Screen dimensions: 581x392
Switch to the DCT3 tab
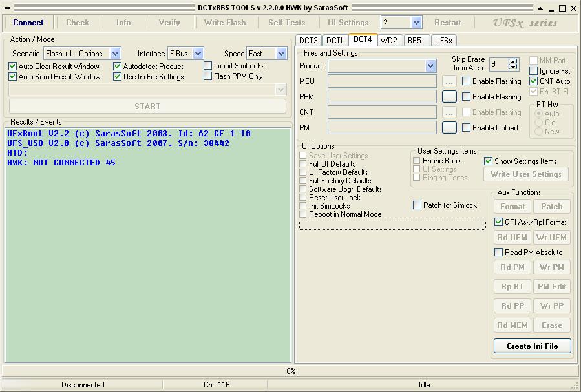coord(309,40)
